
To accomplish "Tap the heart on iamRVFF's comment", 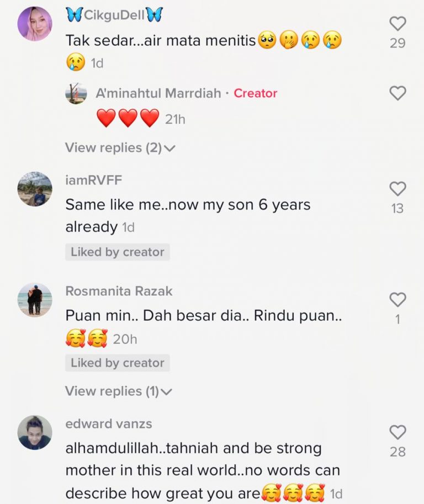I will click(397, 189).
